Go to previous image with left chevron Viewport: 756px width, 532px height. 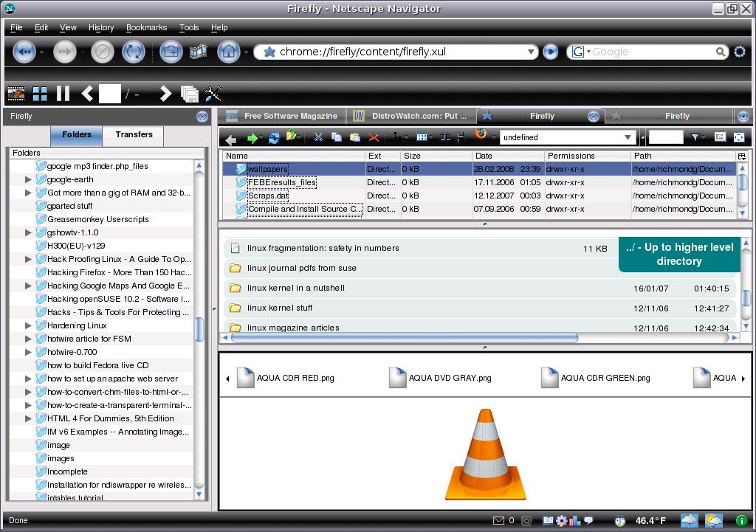(x=87, y=94)
